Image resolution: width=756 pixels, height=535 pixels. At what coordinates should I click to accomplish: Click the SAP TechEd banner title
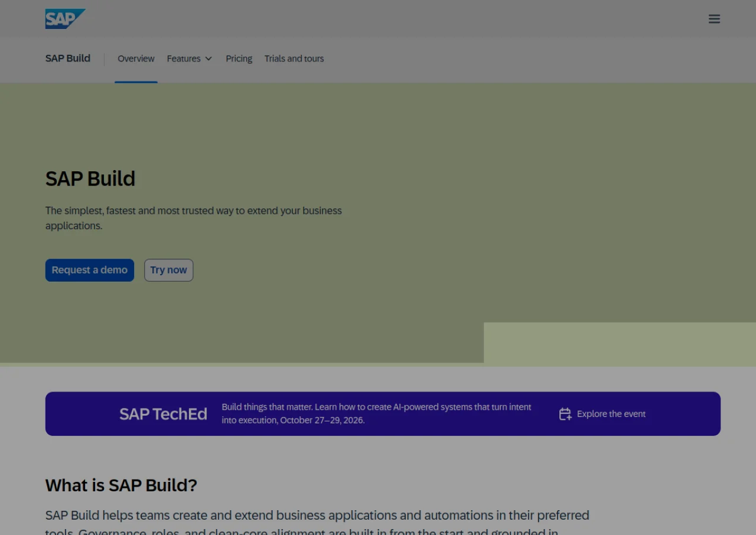coord(163,414)
